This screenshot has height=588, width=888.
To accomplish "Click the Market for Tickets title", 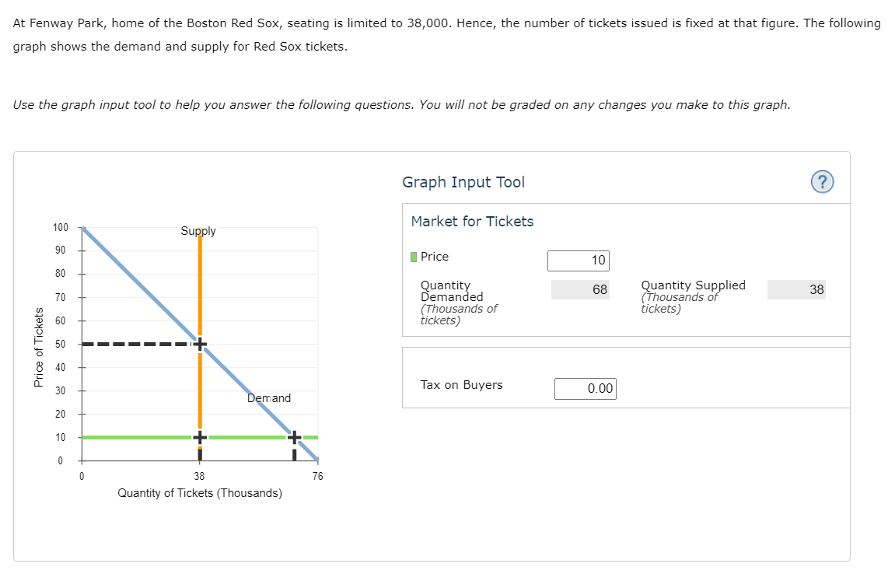I will pyautogui.click(x=472, y=222).
